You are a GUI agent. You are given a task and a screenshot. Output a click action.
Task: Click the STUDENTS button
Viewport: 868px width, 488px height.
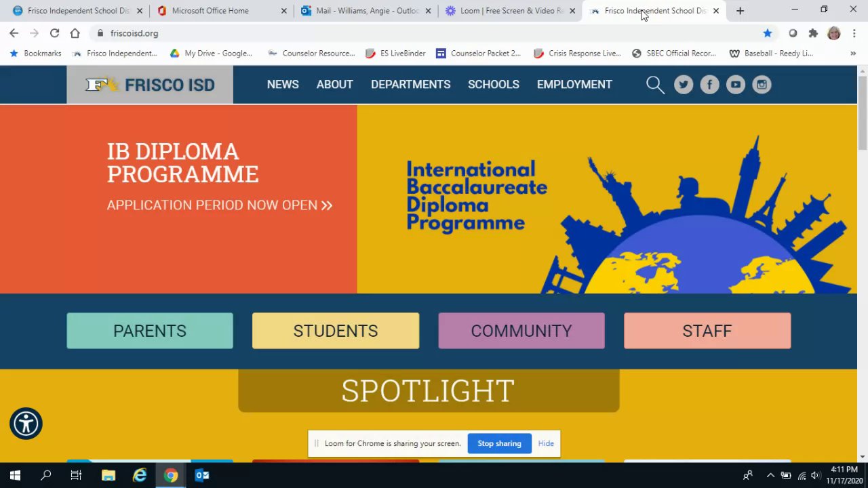point(336,331)
